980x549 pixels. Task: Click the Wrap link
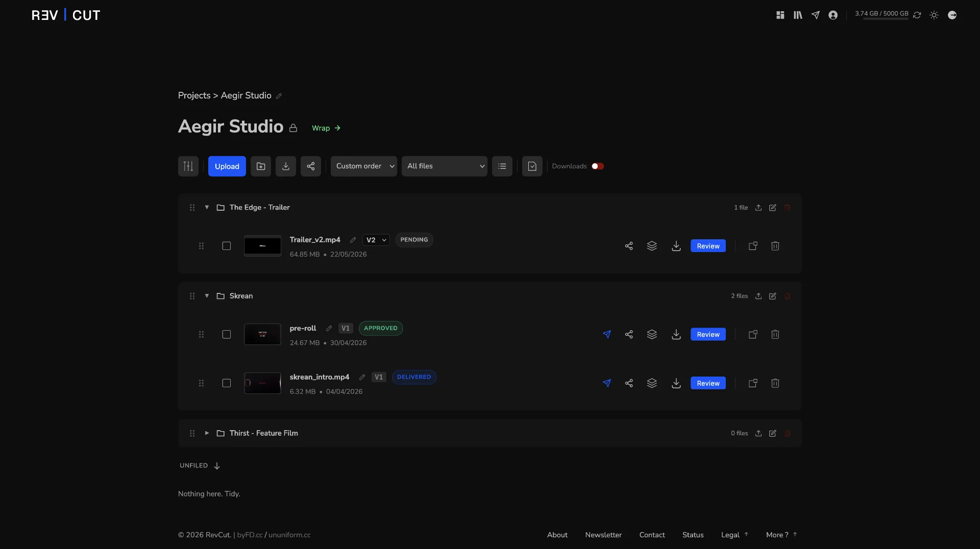point(326,128)
